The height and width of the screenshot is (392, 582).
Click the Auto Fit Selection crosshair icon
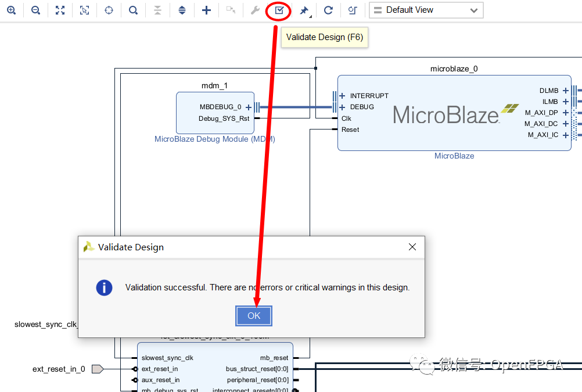pyautogui.click(x=109, y=10)
